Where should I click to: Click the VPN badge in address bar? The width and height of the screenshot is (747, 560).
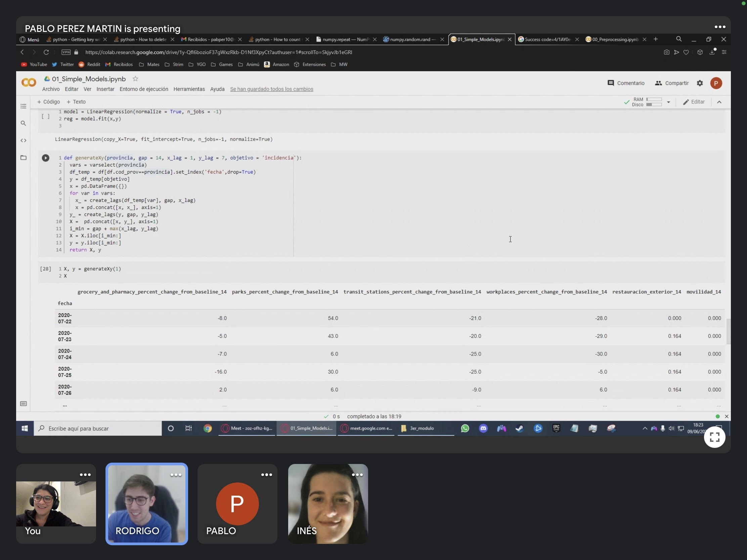66,52
